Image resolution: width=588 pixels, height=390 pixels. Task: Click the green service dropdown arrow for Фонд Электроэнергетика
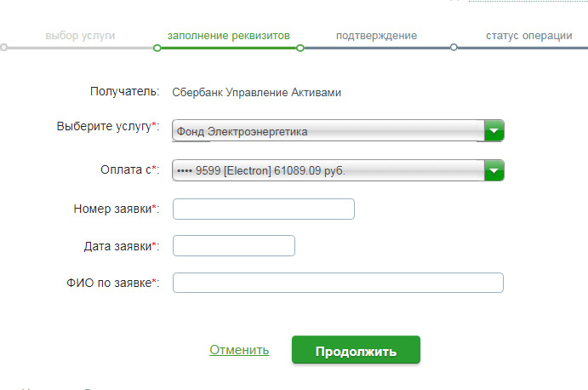pos(494,131)
